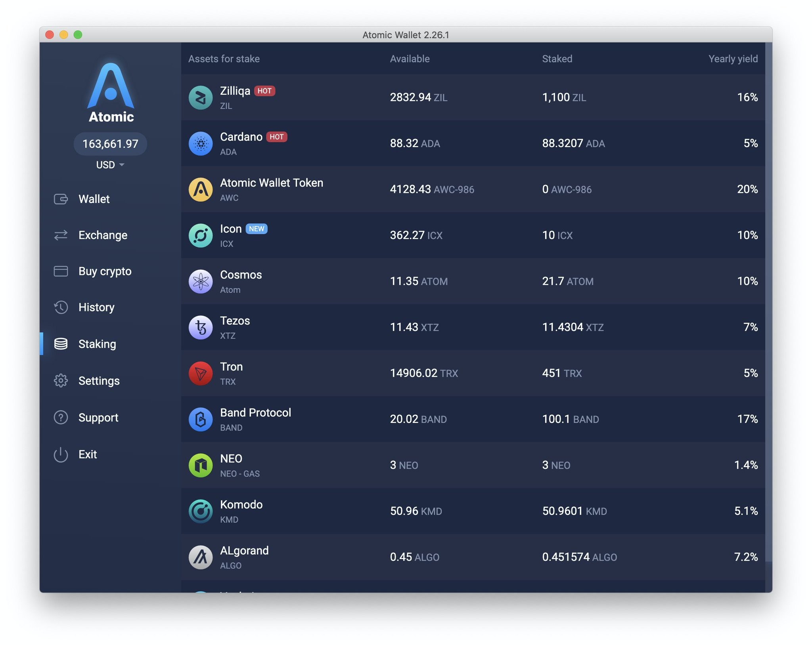Click the NEW badge next to Icon
The height and width of the screenshot is (645, 812).
(257, 229)
